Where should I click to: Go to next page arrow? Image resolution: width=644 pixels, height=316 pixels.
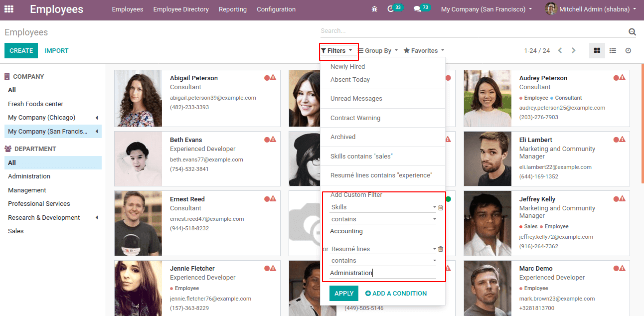tap(574, 50)
